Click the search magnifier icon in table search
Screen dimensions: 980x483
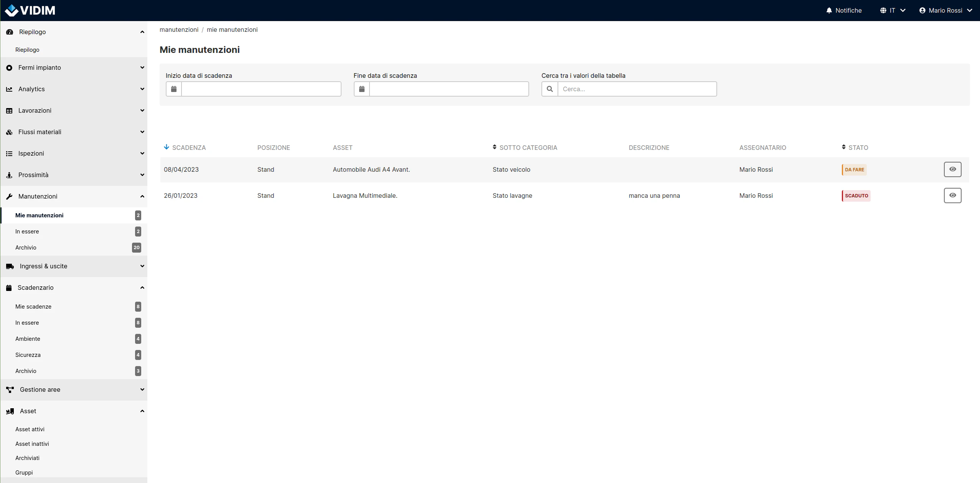point(549,89)
